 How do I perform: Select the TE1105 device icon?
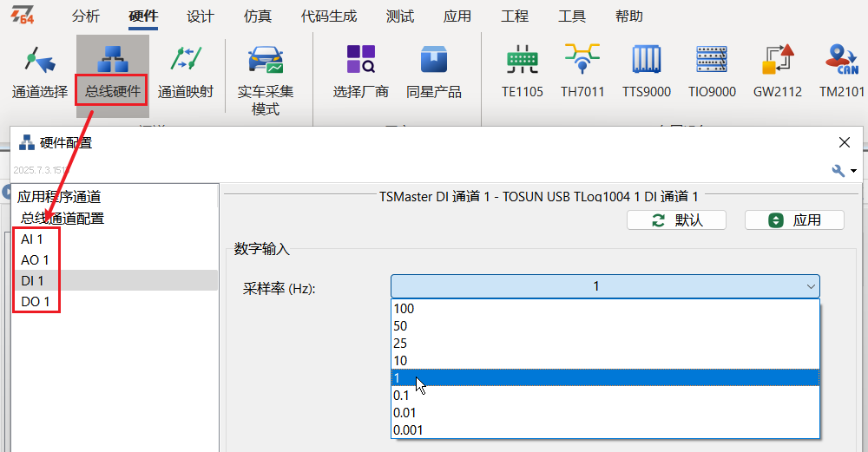pyautogui.click(x=522, y=60)
